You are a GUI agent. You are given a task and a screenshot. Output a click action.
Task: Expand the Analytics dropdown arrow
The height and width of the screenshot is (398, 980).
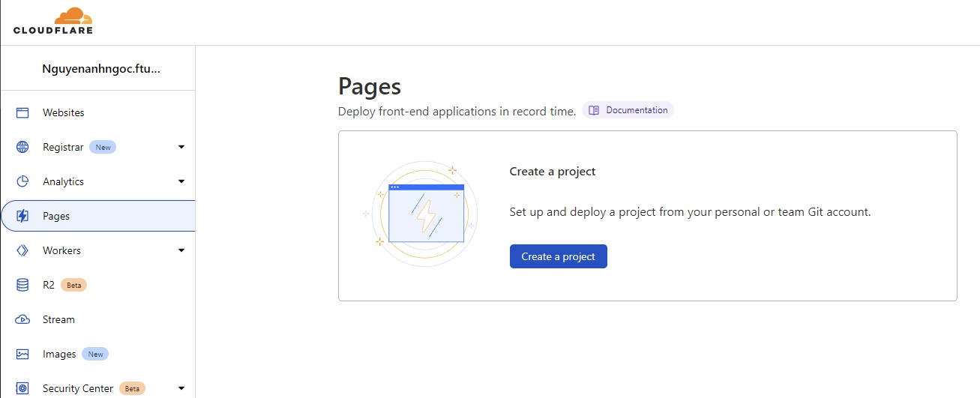click(x=181, y=181)
